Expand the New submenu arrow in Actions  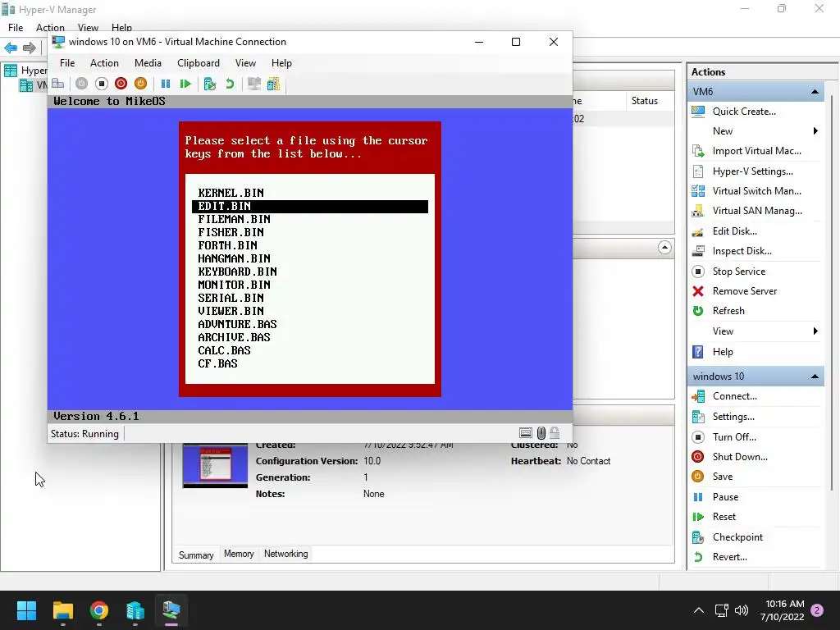tap(815, 131)
